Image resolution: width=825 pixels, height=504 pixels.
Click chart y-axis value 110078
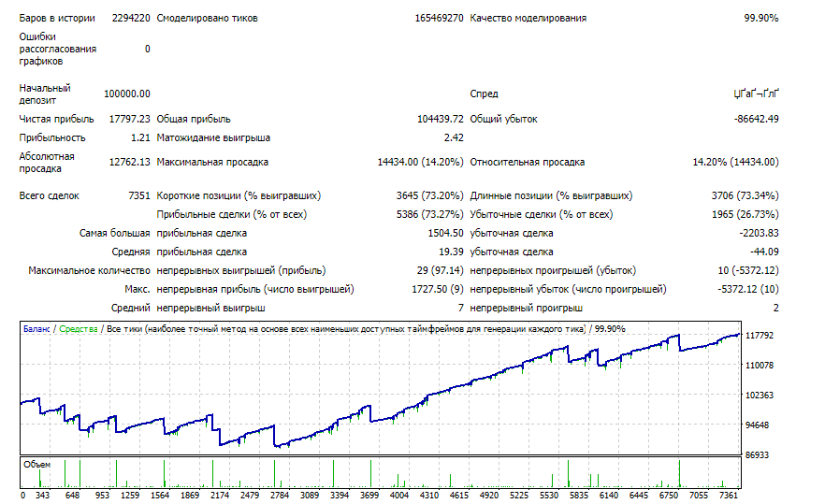[x=760, y=365]
